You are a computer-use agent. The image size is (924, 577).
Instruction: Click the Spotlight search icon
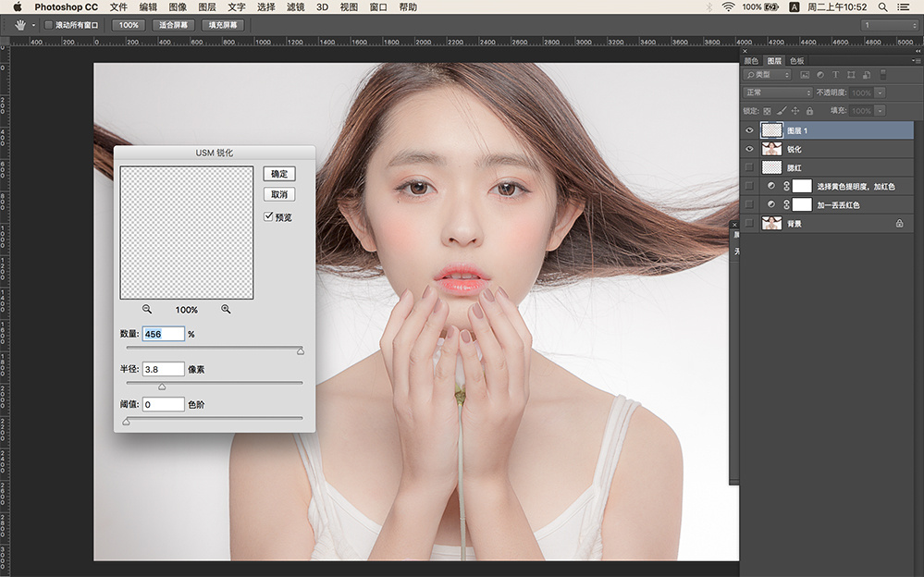coord(882,7)
